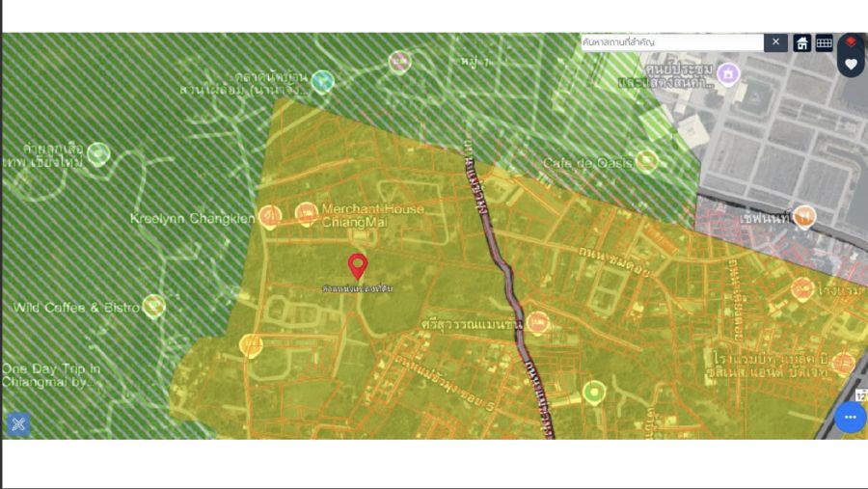The image size is (868, 489).
Task: Click the white heart favorites icon
Action: [x=851, y=65]
